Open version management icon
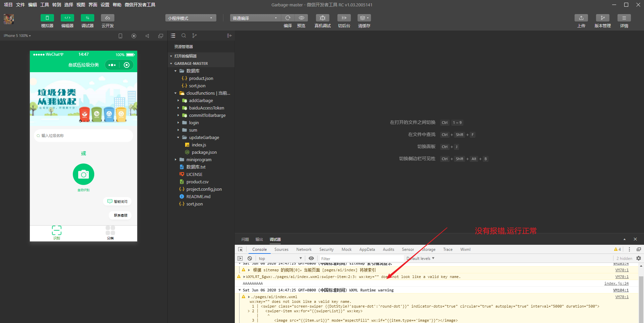Image resolution: width=644 pixels, height=323 pixels. coord(603,18)
